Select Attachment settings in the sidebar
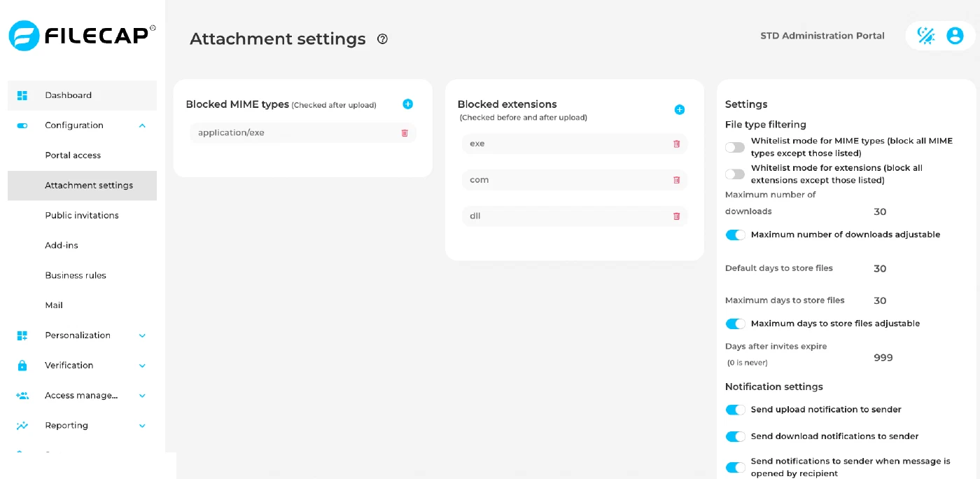Image resolution: width=980 pixels, height=479 pixels. tap(82, 186)
